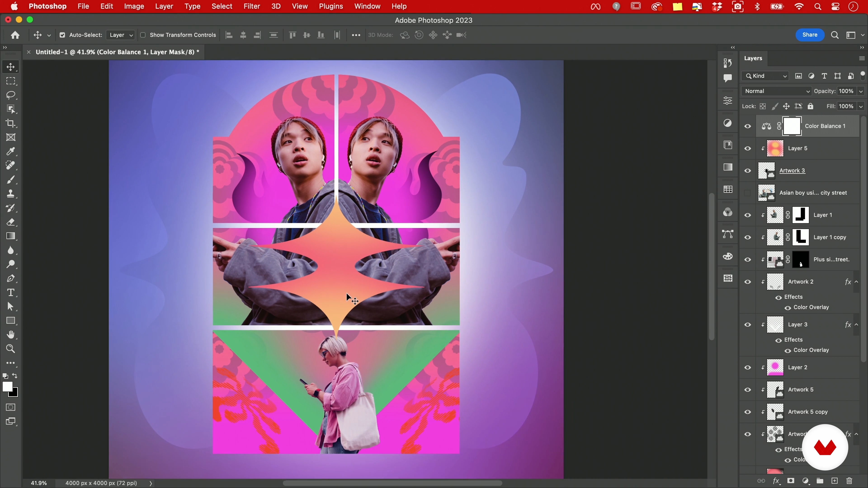Click the Home icon in options bar
The width and height of the screenshot is (868, 488).
(15, 35)
